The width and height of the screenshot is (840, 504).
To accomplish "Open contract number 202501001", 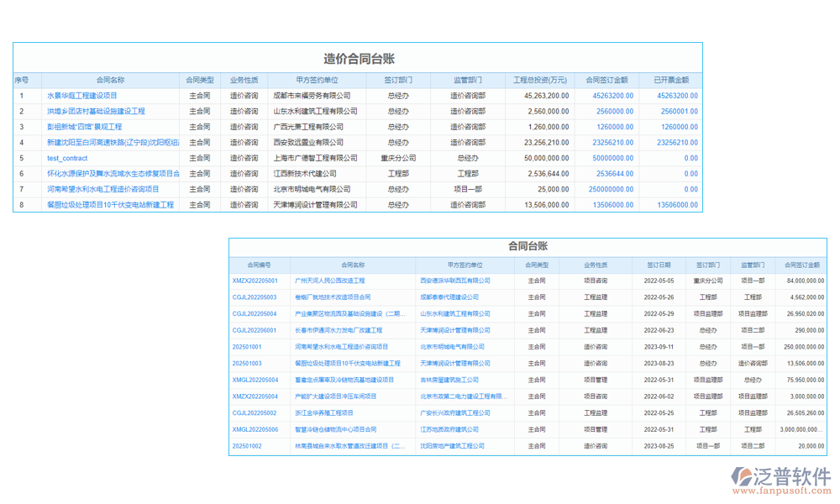I will pos(247,347).
